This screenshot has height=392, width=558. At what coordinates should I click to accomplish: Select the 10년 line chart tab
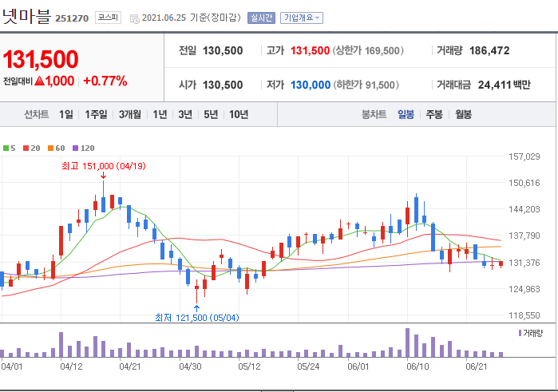(239, 114)
